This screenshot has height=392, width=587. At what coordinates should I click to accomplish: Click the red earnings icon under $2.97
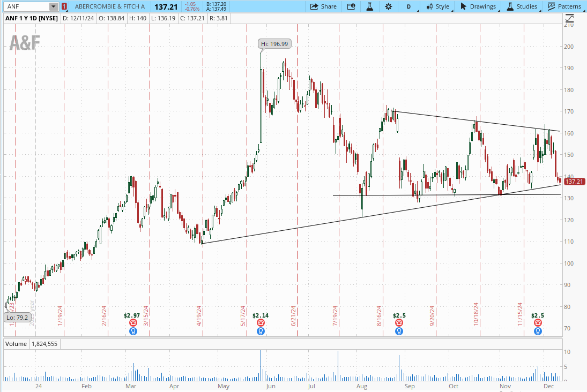tap(133, 323)
